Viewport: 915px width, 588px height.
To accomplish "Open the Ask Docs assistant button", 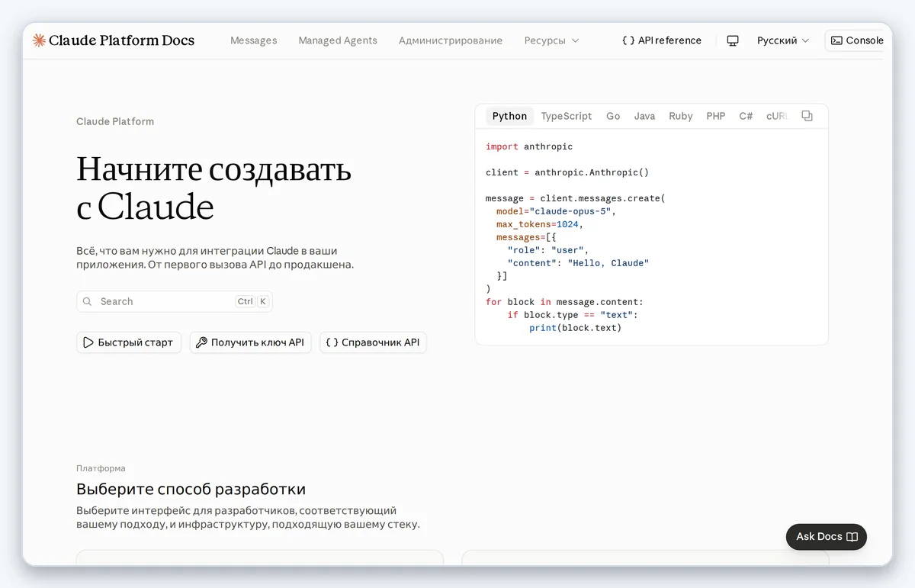I will [x=827, y=536].
